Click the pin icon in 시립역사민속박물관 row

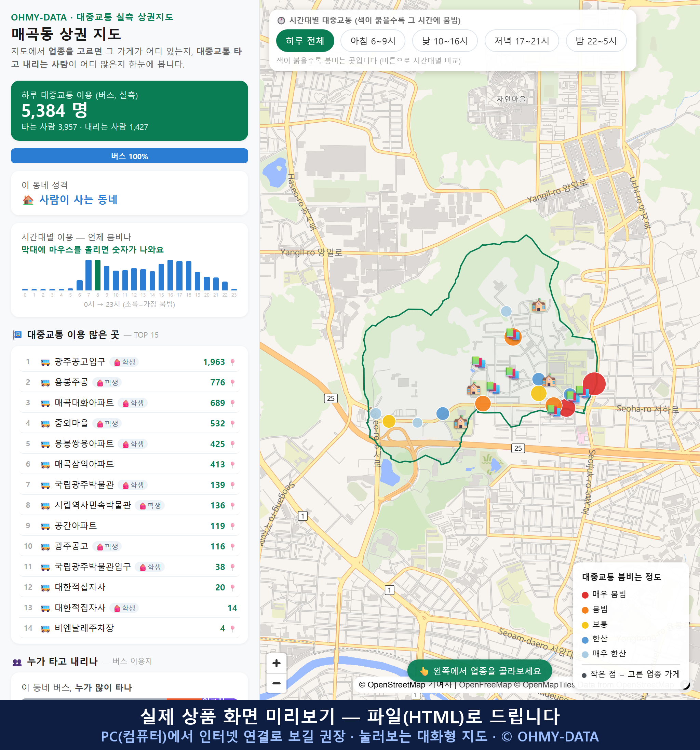coord(232,506)
